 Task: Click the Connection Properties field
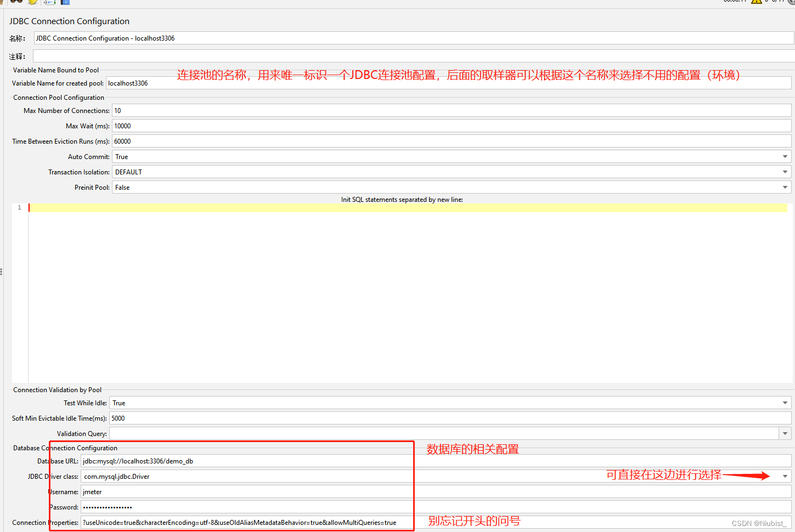(436, 522)
